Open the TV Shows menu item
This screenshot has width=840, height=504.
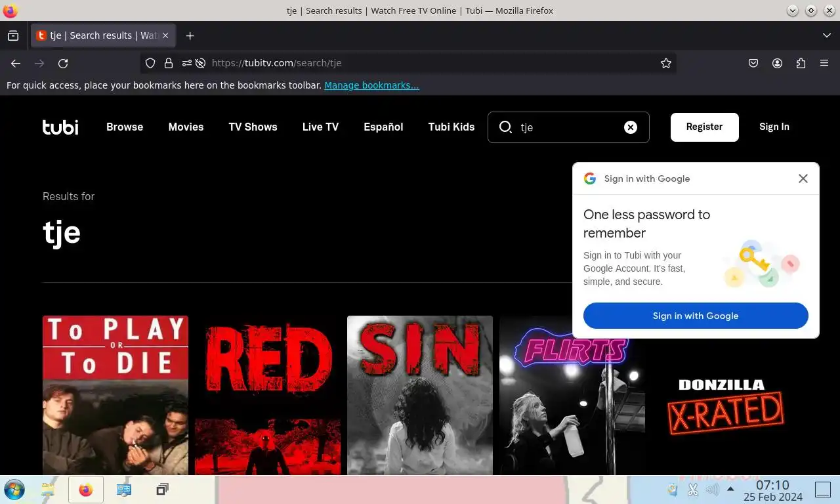pos(253,127)
